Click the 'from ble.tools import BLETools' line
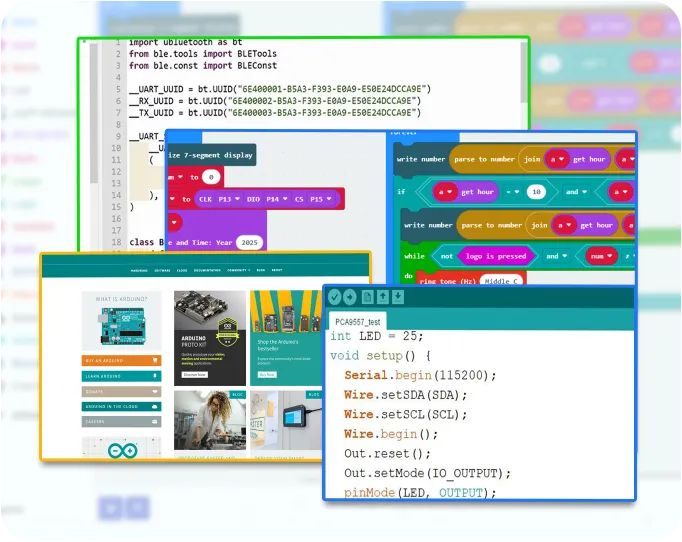682x542 pixels. coord(203,54)
